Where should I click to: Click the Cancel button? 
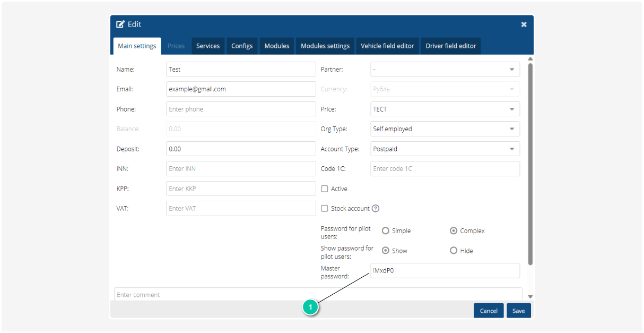489,311
